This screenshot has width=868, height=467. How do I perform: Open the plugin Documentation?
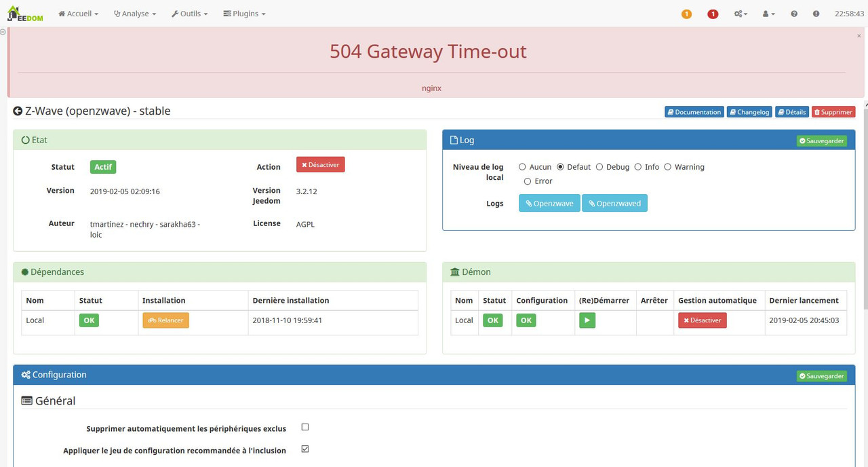pyautogui.click(x=694, y=112)
